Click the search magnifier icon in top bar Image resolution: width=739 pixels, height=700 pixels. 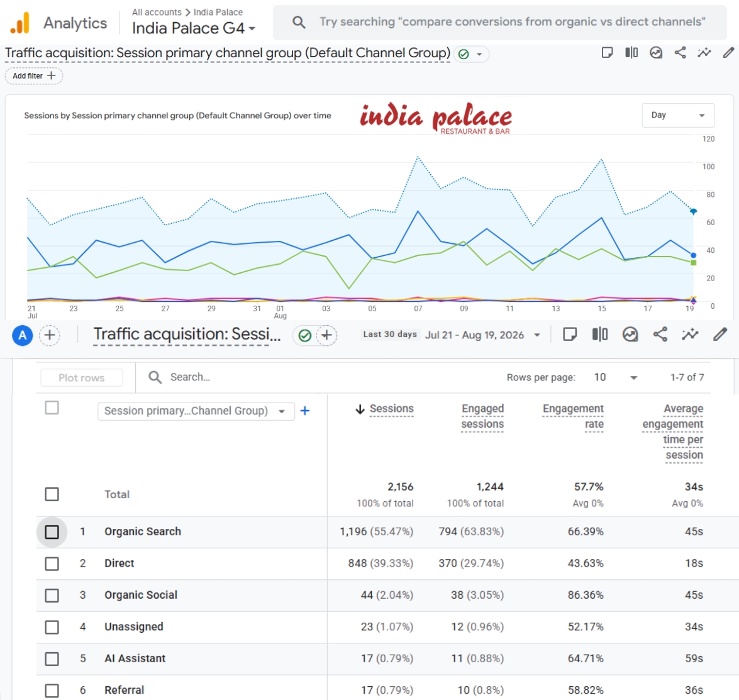[x=299, y=22]
